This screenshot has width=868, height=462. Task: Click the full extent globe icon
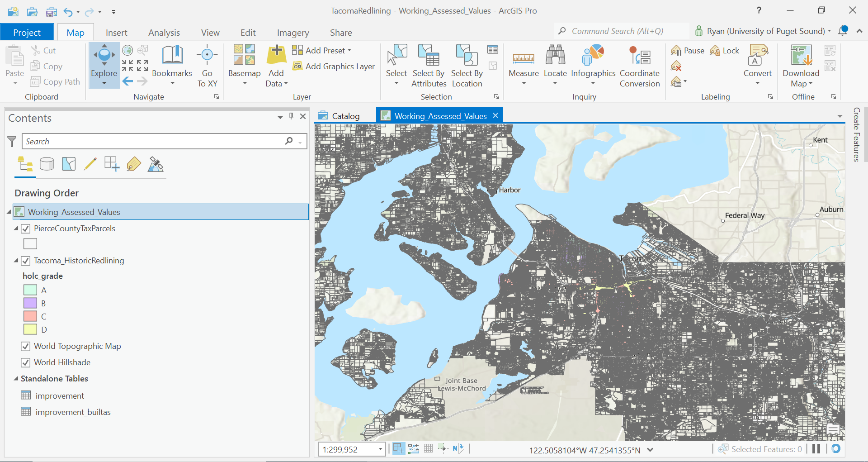pos(127,50)
